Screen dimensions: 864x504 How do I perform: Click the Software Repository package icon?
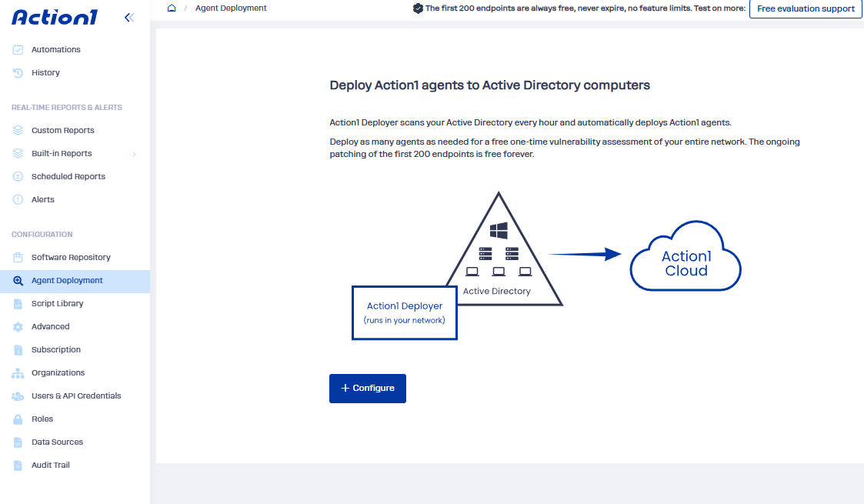(x=18, y=257)
